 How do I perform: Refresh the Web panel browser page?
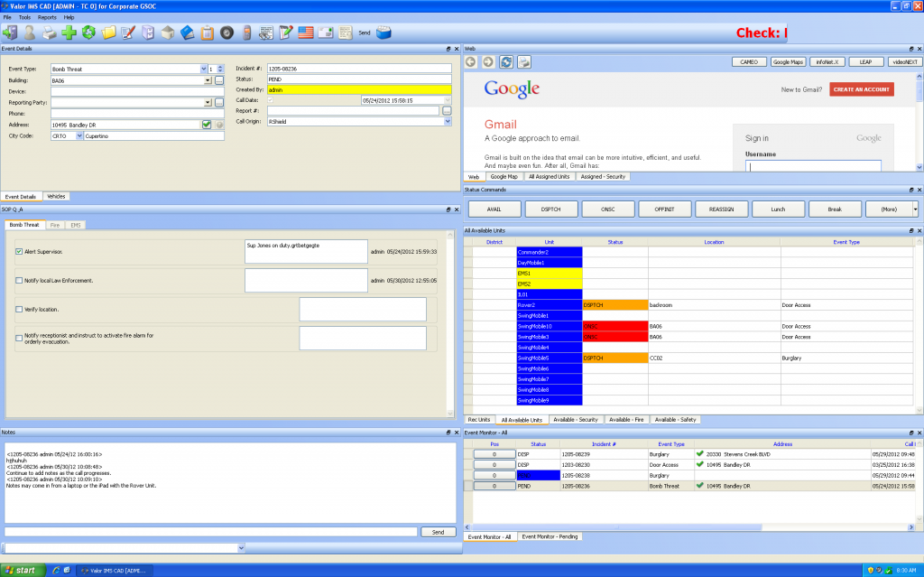tap(506, 62)
